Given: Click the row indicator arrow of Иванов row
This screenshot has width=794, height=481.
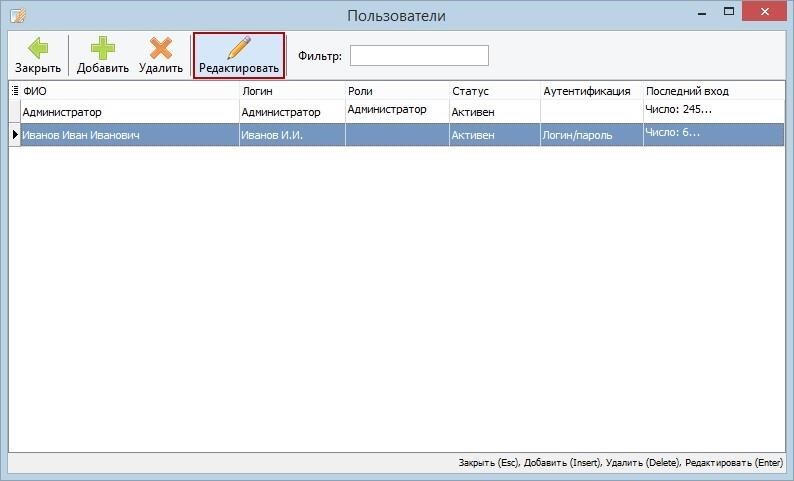Looking at the screenshot, I should 15,135.
